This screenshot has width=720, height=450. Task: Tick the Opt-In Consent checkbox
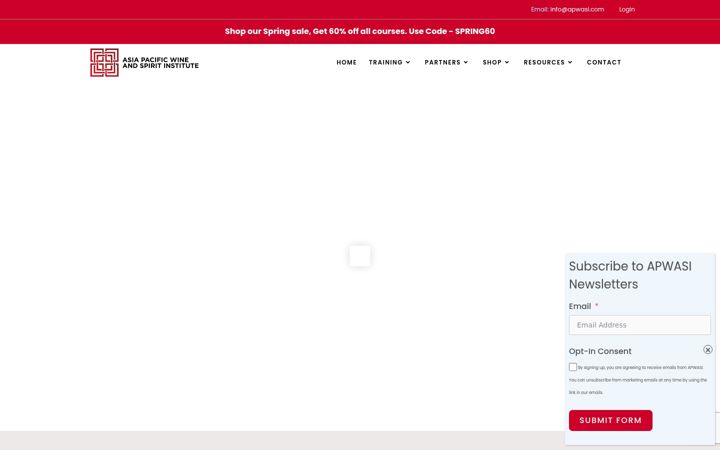[x=573, y=367]
